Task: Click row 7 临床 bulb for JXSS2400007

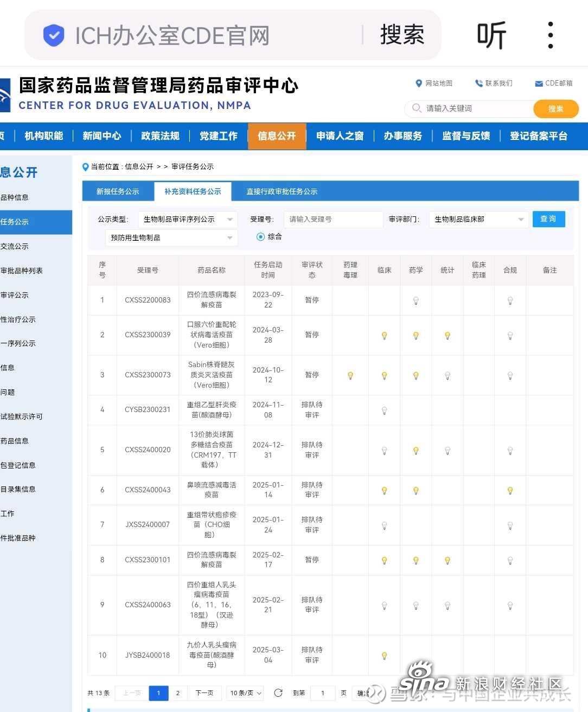Action: point(385,525)
